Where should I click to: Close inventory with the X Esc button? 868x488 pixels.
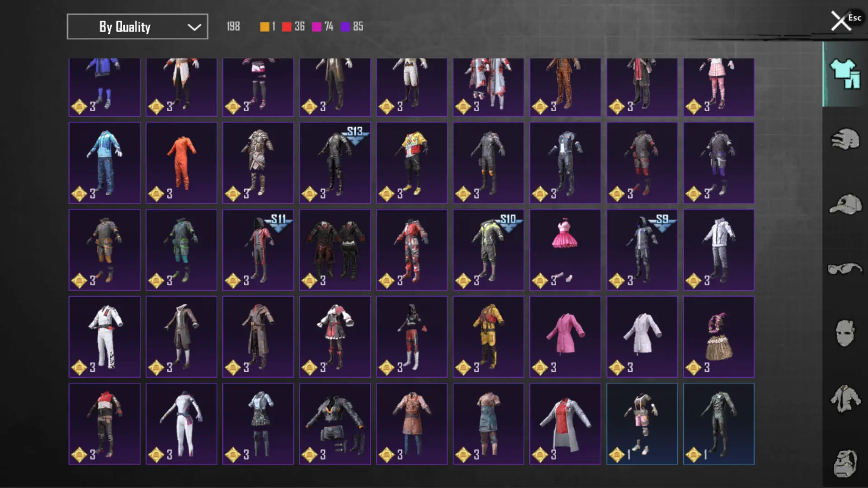[842, 21]
